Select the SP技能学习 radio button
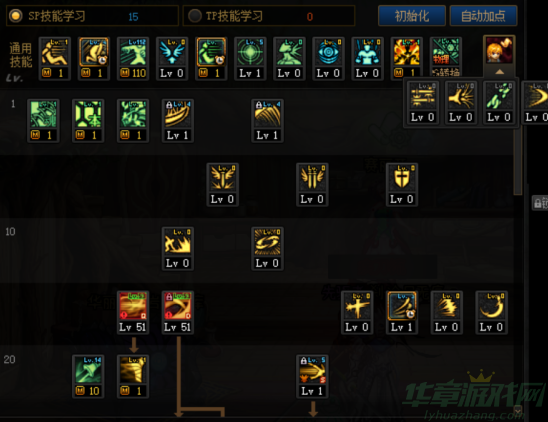 (x=15, y=16)
